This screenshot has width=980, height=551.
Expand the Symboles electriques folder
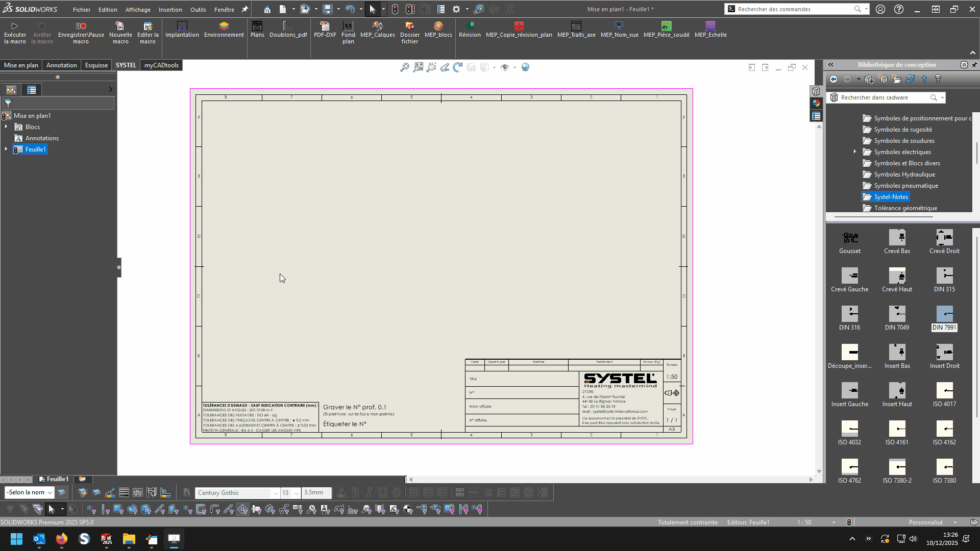854,152
